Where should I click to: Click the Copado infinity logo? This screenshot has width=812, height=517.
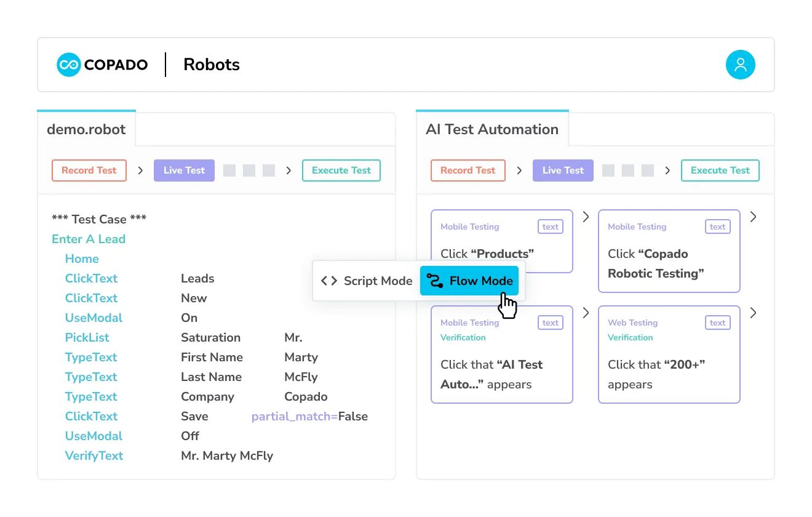[69, 64]
